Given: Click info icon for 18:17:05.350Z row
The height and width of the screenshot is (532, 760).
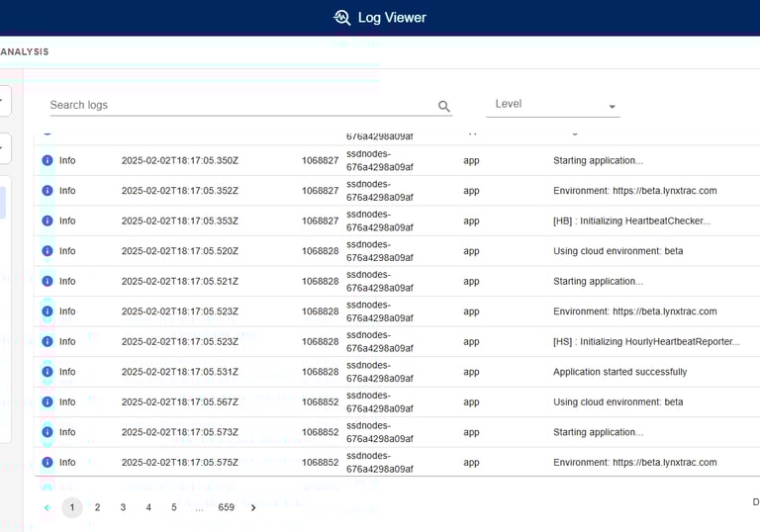Looking at the screenshot, I should (x=47, y=160).
